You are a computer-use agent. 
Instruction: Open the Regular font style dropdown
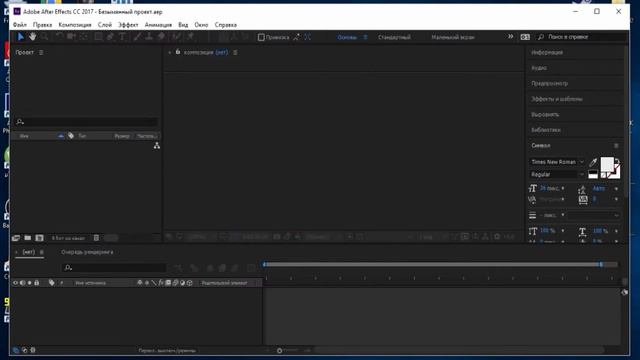coord(557,174)
